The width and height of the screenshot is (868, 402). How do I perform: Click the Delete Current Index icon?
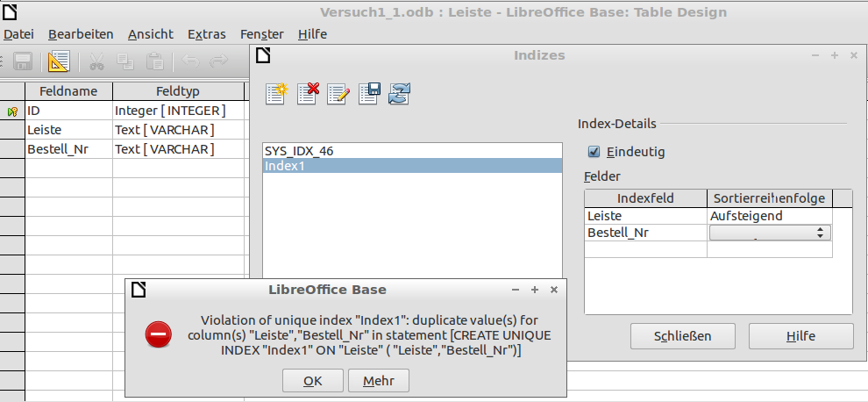tap(308, 93)
